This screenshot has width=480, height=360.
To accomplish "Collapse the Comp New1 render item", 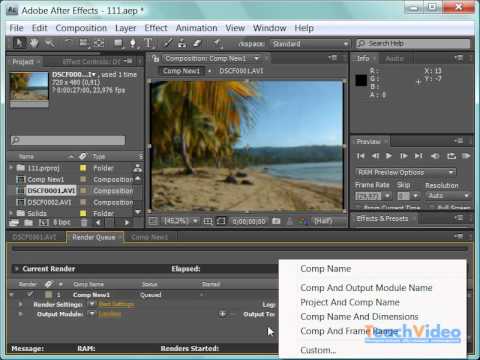I will coord(12,295).
